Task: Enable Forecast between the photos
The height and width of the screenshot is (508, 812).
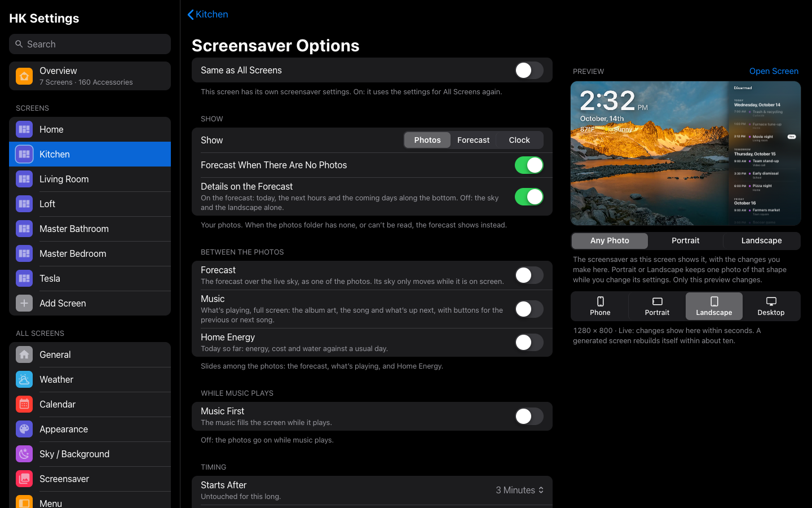Action: (529, 275)
